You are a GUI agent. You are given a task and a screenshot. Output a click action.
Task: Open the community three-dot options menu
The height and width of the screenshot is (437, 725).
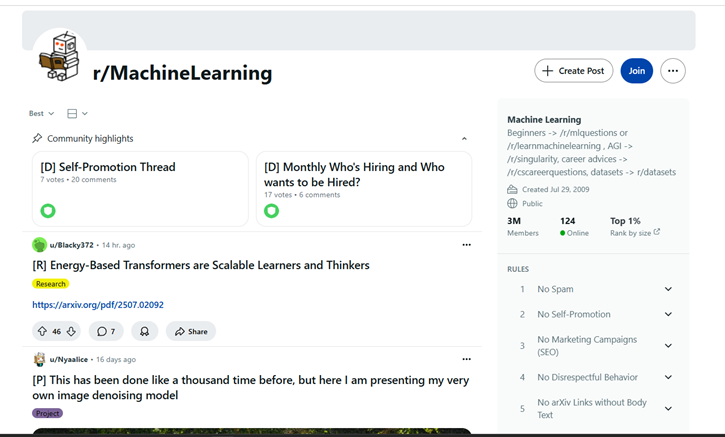click(x=673, y=71)
